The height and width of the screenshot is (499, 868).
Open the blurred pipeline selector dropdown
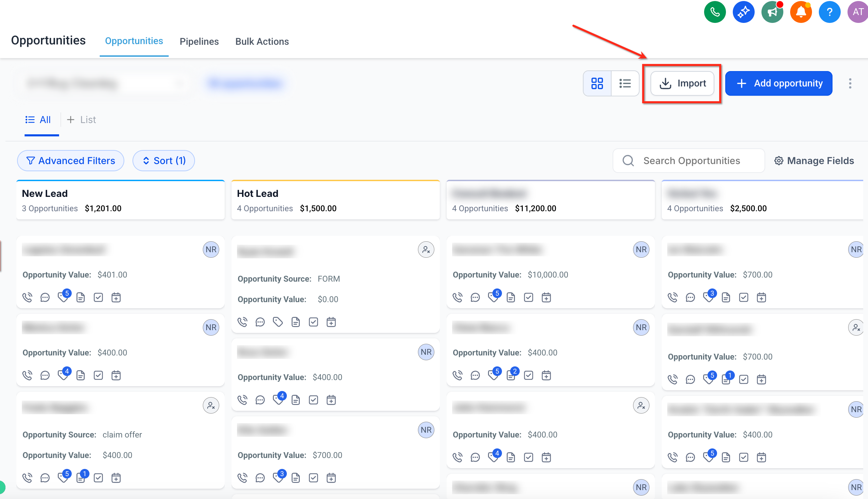104,83
